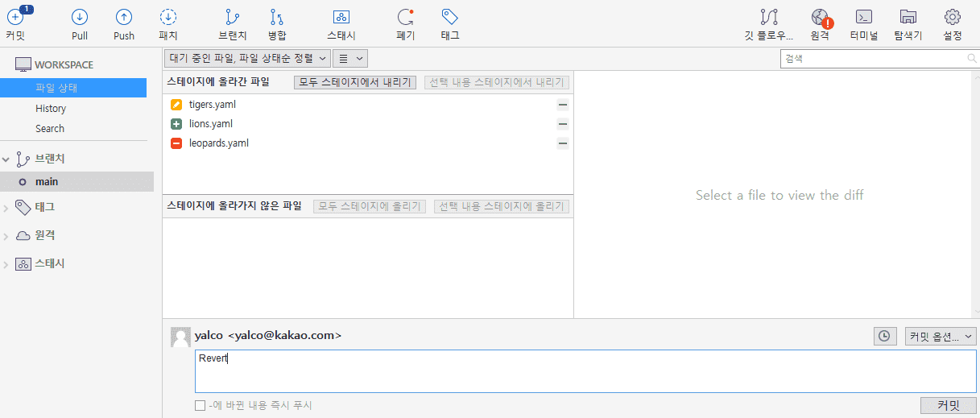
Task: Click 모두 스테이지에서 내리기 button
Action: 355,82
